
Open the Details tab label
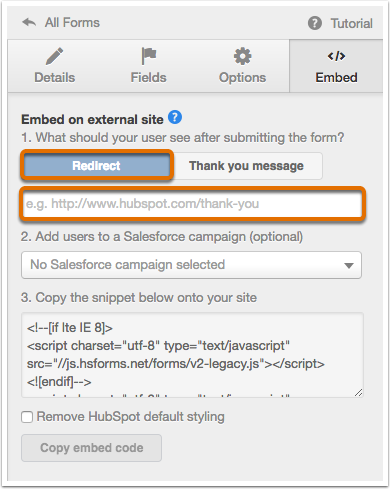click(55, 78)
